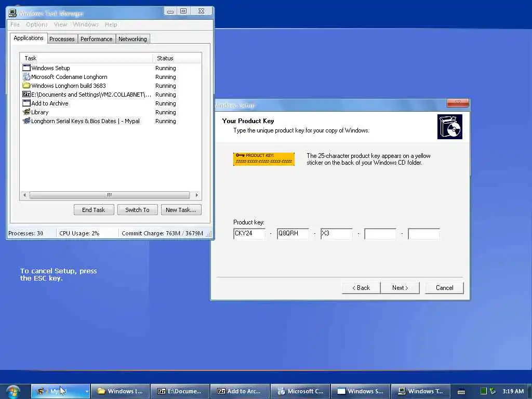Select the Add to Archive task icon
The image size is (532, 399).
tap(26, 103)
